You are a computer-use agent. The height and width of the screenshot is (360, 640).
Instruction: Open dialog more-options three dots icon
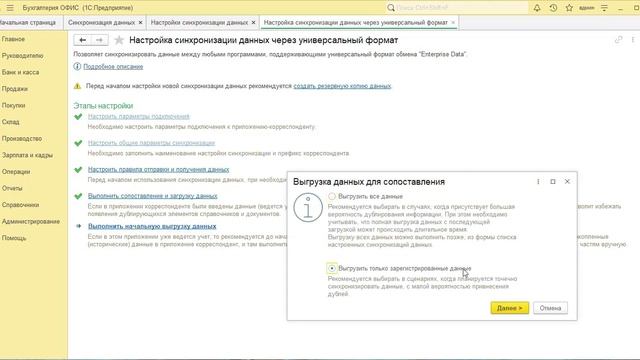(538, 182)
